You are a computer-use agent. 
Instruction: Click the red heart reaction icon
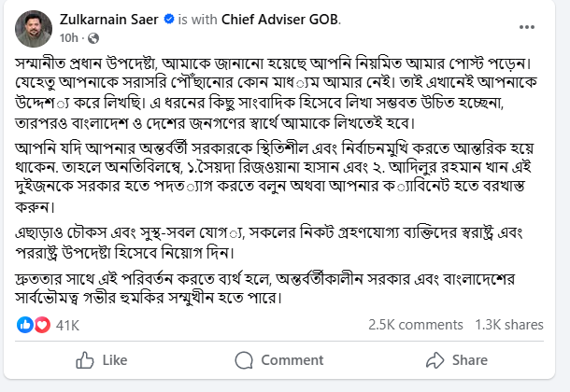tap(40, 325)
